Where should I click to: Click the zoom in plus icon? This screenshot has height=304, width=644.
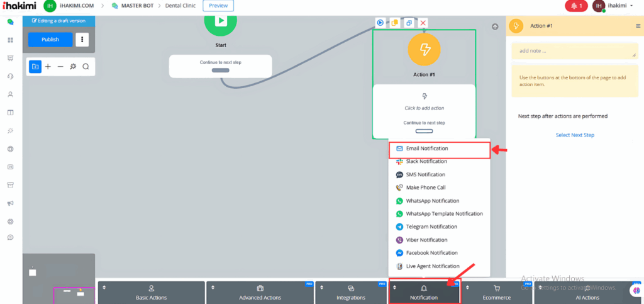tap(48, 66)
